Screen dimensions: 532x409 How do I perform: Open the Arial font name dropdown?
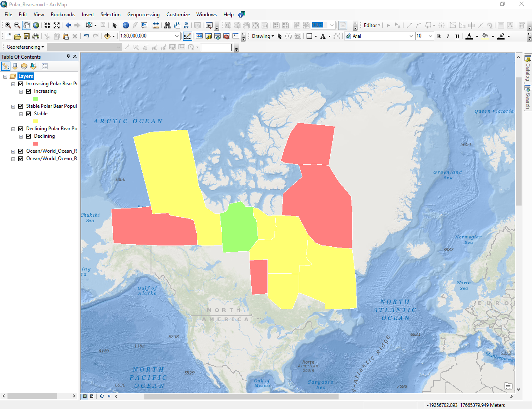[x=411, y=36]
